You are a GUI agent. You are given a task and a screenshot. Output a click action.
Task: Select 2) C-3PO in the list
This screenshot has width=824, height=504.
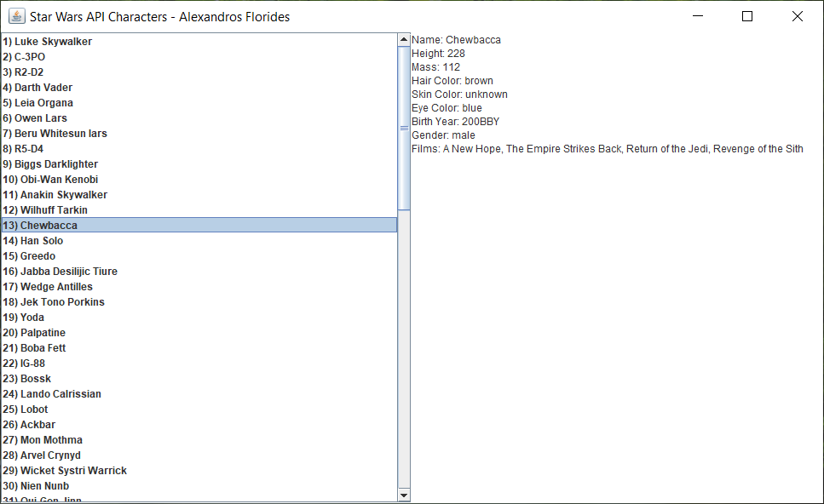click(x=199, y=57)
